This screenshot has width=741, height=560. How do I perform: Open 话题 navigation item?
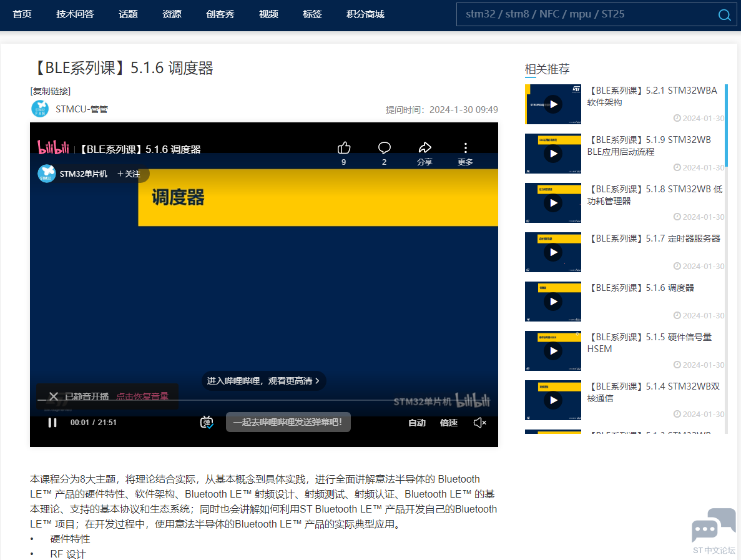coord(128,14)
